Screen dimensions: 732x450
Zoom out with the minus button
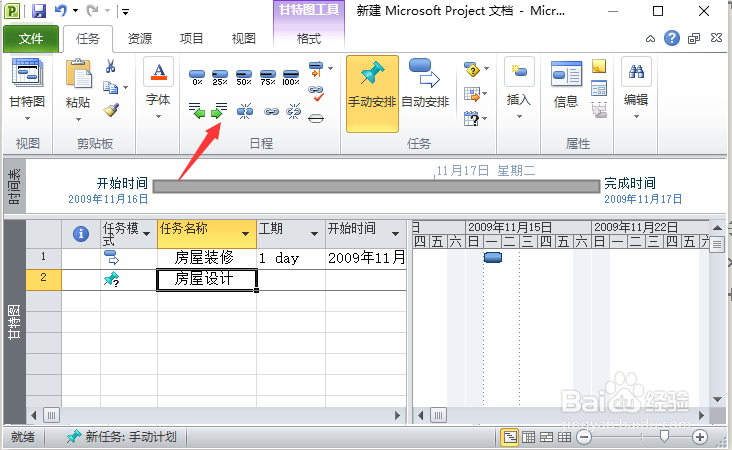click(584, 437)
